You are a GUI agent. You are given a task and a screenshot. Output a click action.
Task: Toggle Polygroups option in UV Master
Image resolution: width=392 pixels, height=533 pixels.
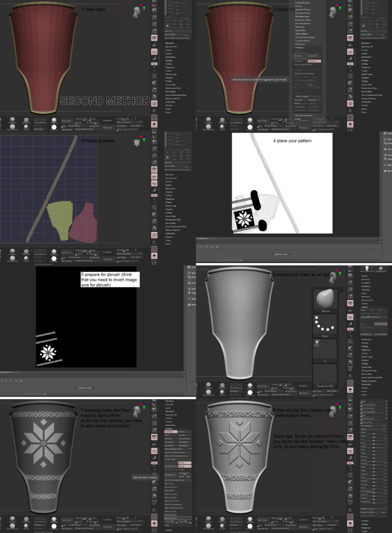(x=314, y=61)
